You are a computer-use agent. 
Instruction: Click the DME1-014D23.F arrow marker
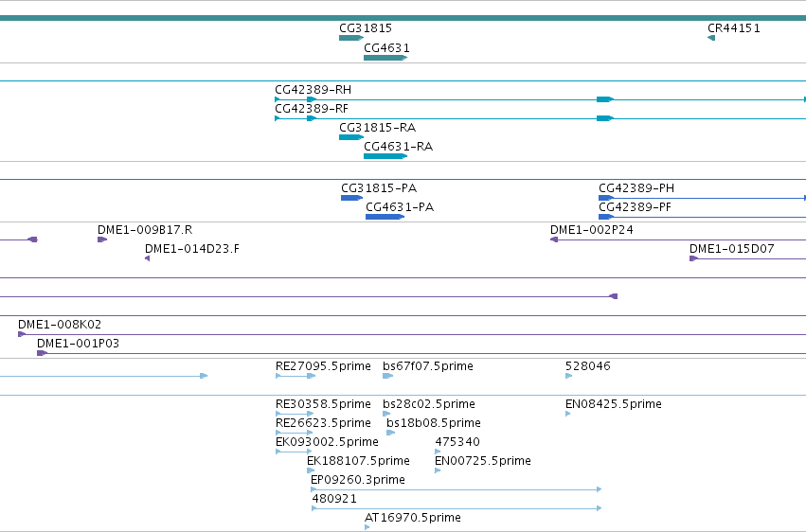[x=148, y=258]
